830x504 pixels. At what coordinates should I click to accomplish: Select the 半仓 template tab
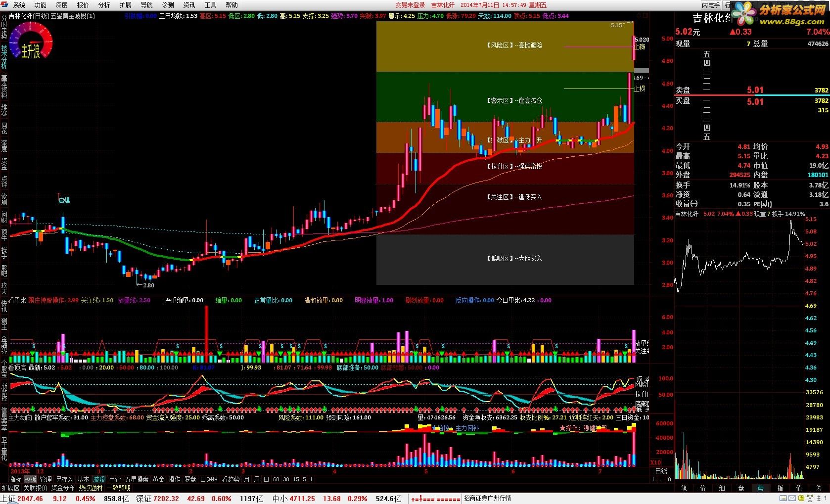(115, 479)
